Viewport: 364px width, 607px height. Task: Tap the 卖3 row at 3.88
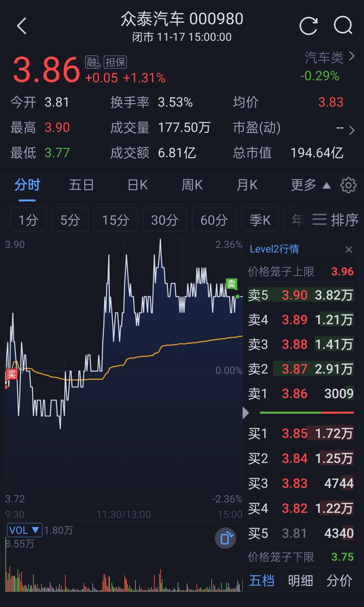pyautogui.click(x=301, y=344)
